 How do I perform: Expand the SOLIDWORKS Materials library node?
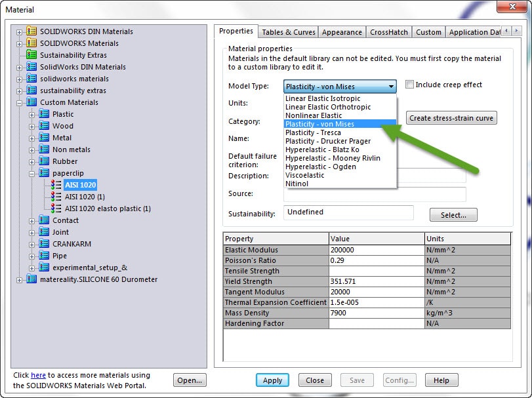(x=19, y=43)
